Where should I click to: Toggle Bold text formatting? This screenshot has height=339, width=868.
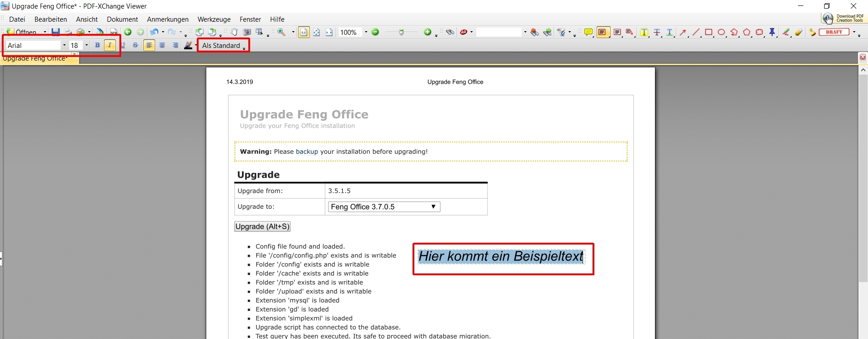(x=97, y=45)
